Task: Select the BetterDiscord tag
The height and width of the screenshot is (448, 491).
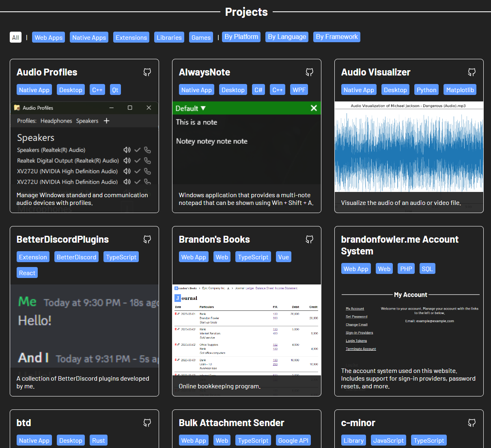Action: coord(77,257)
